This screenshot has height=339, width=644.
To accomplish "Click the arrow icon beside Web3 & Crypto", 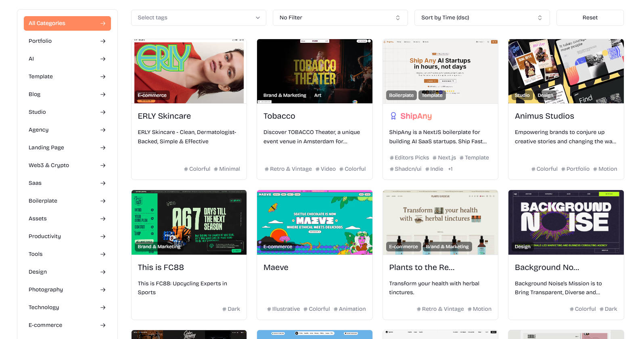I will coord(103,165).
